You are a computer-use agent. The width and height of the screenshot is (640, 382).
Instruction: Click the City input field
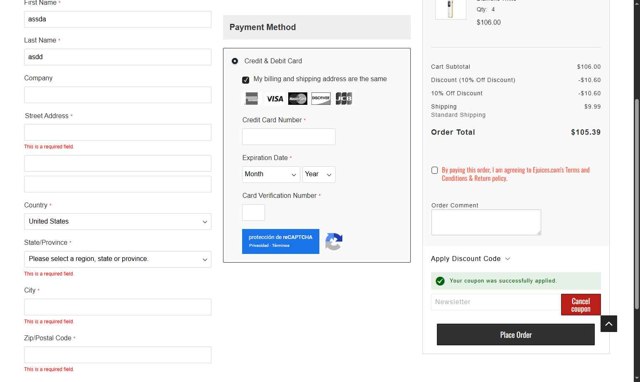tap(118, 307)
